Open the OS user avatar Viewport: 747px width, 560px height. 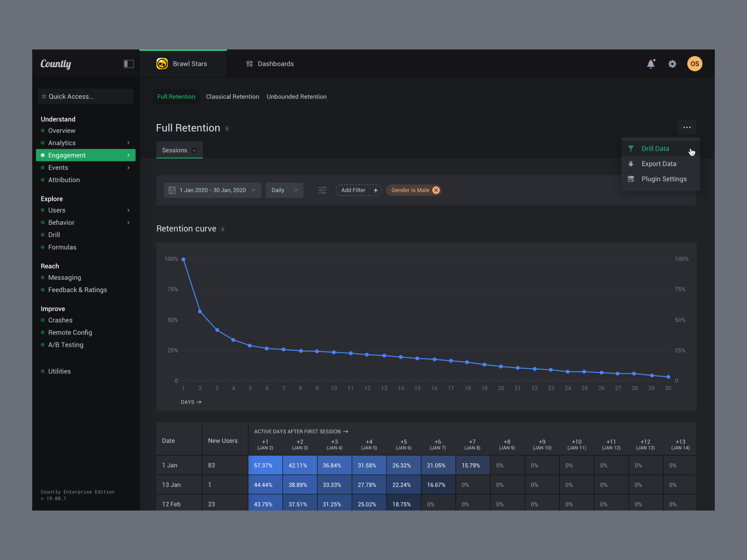[694, 64]
